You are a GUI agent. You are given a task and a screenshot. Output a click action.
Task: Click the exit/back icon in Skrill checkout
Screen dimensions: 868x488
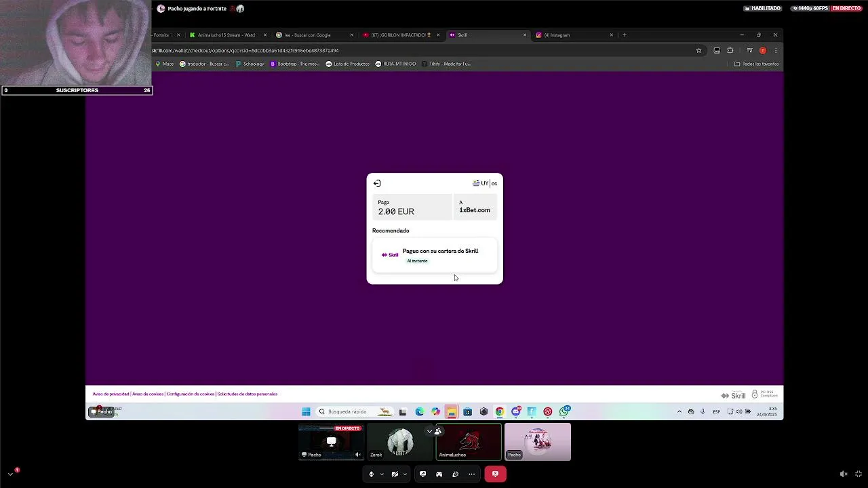pos(377,183)
